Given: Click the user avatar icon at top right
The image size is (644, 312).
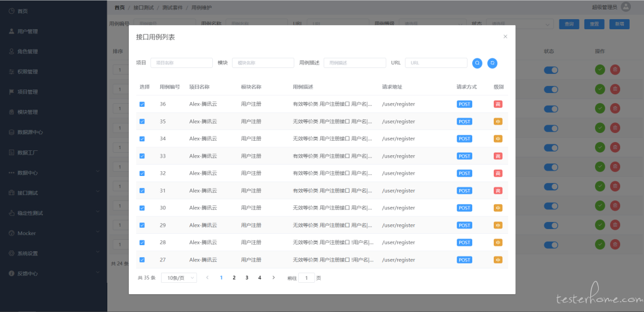Looking at the screenshot, I should click(626, 7).
